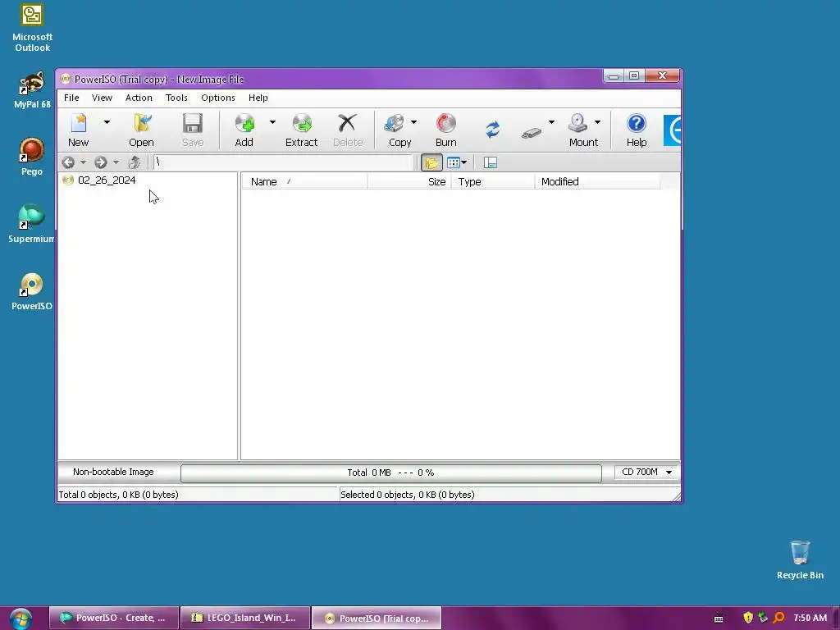The width and height of the screenshot is (840, 630).
Task: Click the magnifier tray icon
Action: tap(778, 618)
